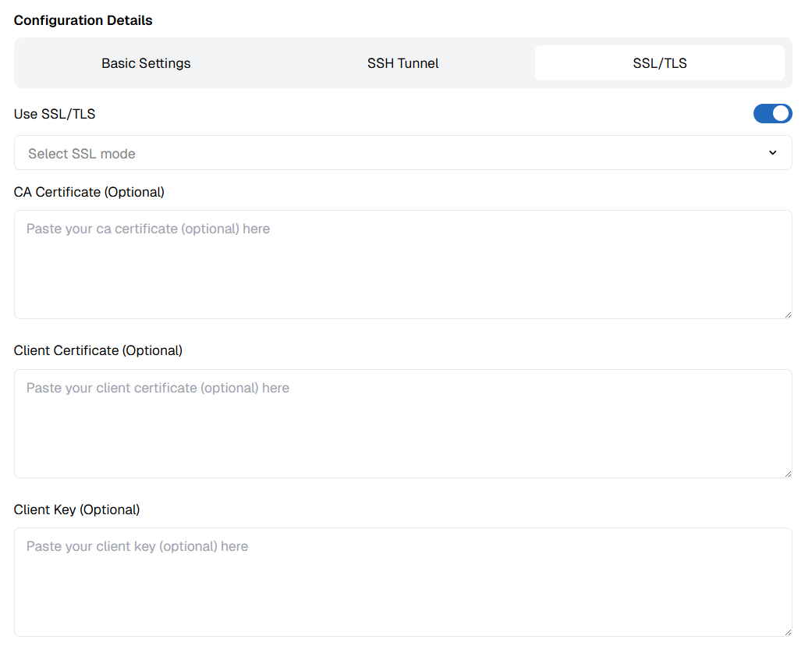812x650 pixels.
Task: Select the SSL/TLS tab
Action: point(659,63)
